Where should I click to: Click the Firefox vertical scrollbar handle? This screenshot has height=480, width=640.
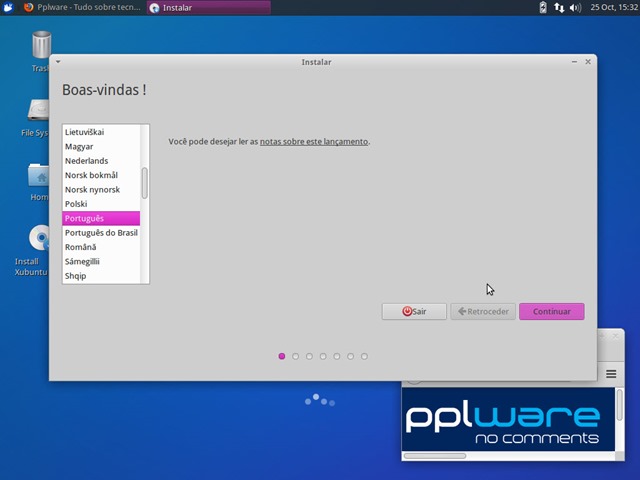[620, 405]
